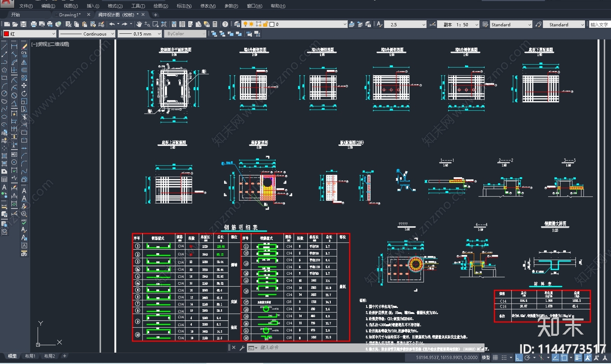Select the Move tool in modify toolbar

tap(24, 86)
